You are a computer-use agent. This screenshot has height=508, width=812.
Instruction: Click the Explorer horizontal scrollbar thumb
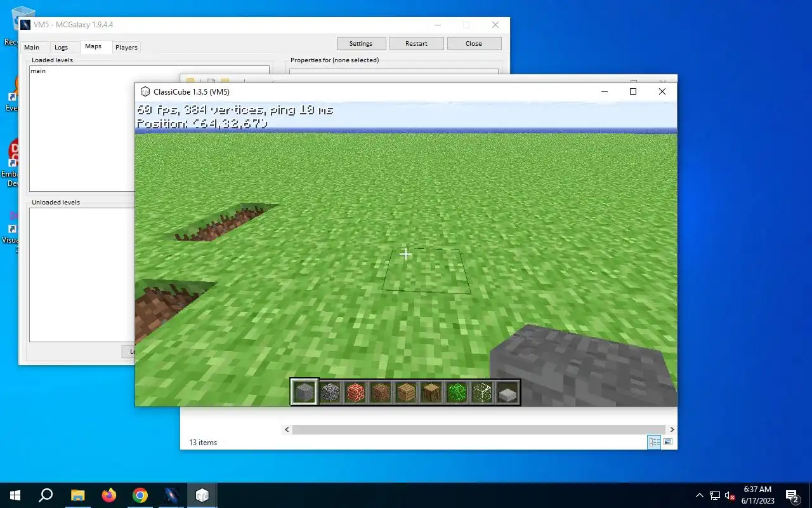tap(479, 430)
